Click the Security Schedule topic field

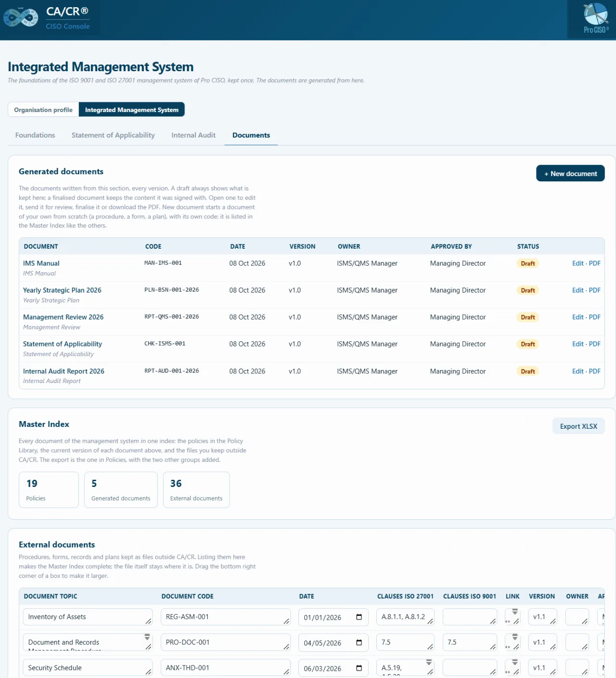[x=88, y=668]
